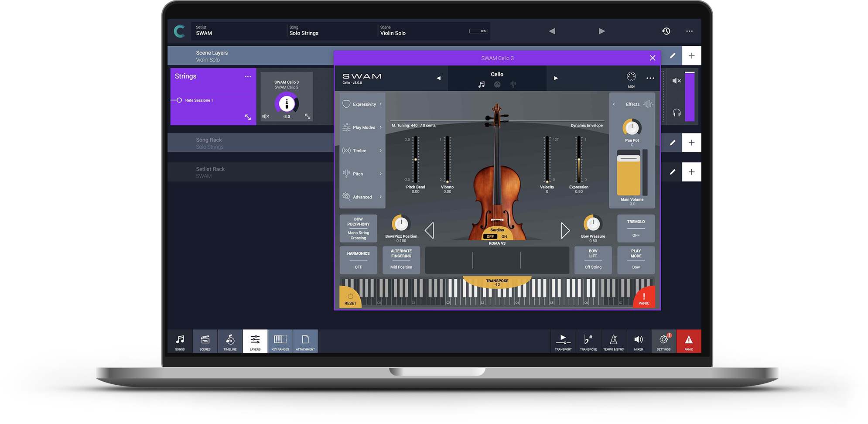Expand the Play Modes section
Screen dimensions: 868x424
point(362,127)
